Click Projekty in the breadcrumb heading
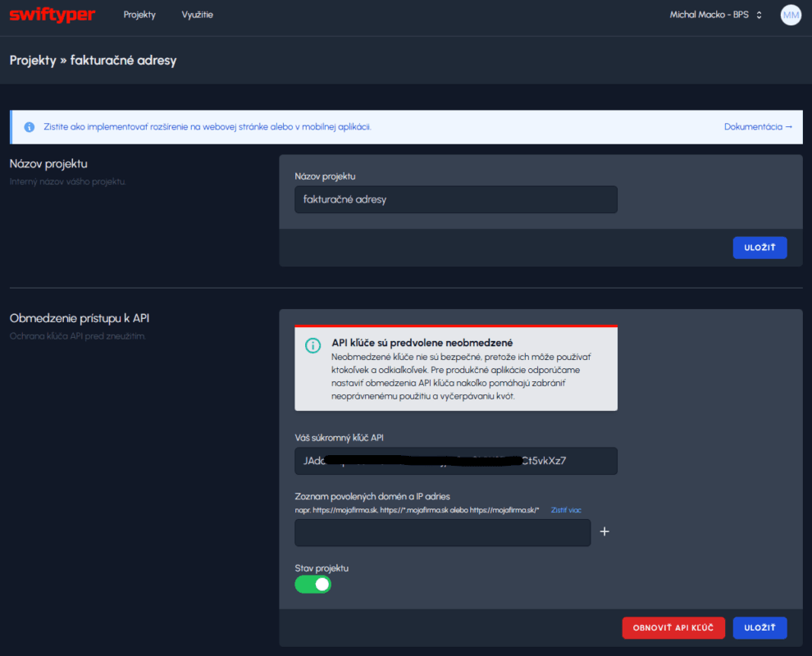The width and height of the screenshot is (812, 656). point(33,61)
